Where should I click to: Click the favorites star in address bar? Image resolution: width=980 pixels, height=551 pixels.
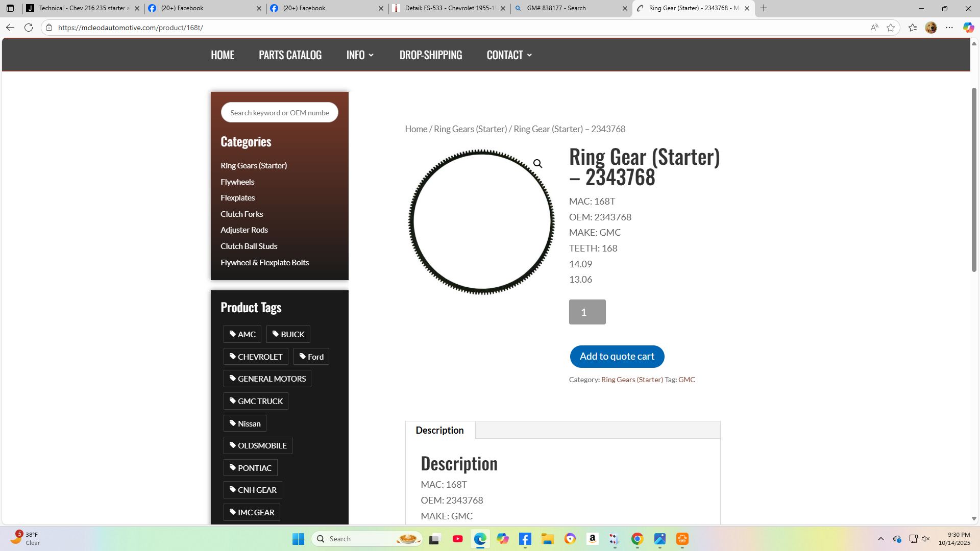[x=891, y=28]
